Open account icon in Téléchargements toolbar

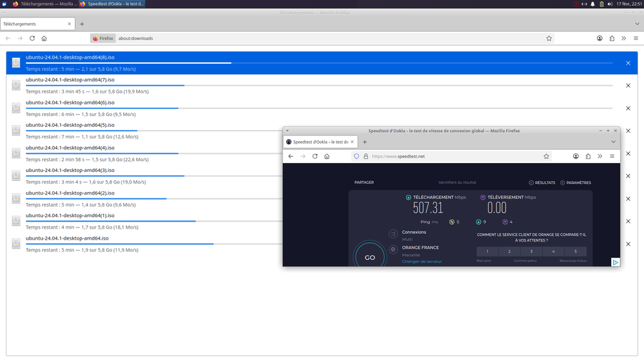tap(600, 38)
